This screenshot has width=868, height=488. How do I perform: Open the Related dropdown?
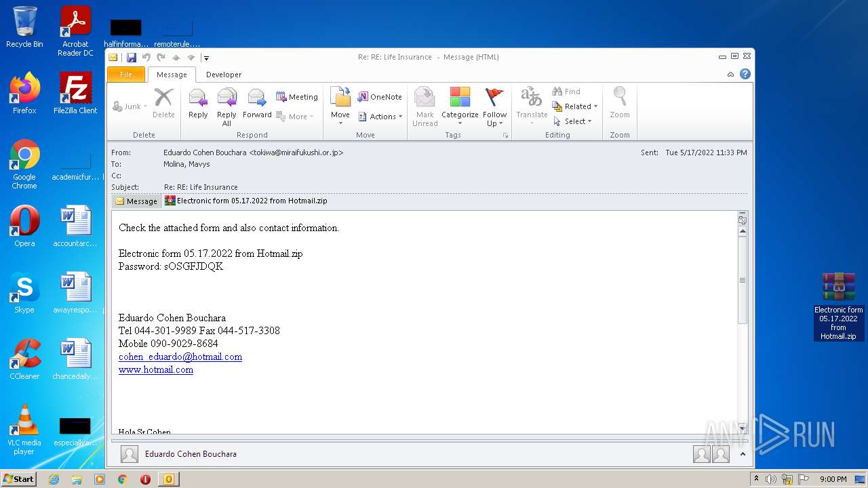tap(575, 106)
